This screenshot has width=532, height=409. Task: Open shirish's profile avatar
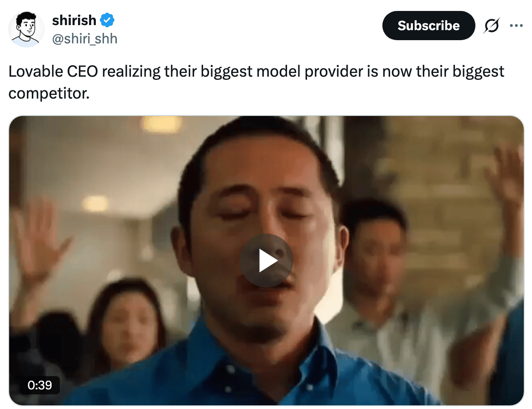[26, 29]
